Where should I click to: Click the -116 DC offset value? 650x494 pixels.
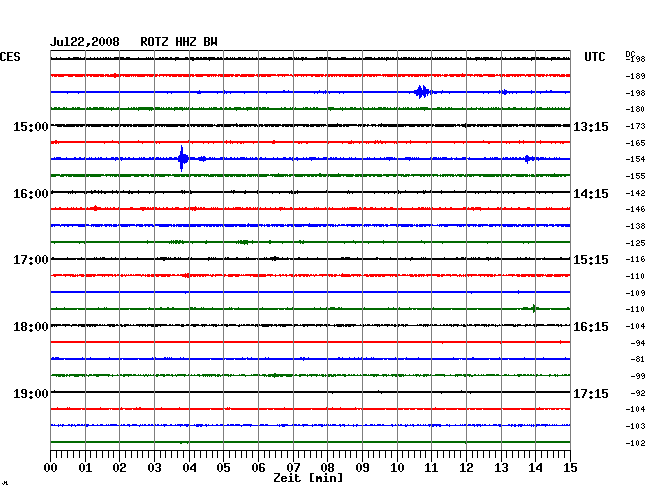(635, 259)
